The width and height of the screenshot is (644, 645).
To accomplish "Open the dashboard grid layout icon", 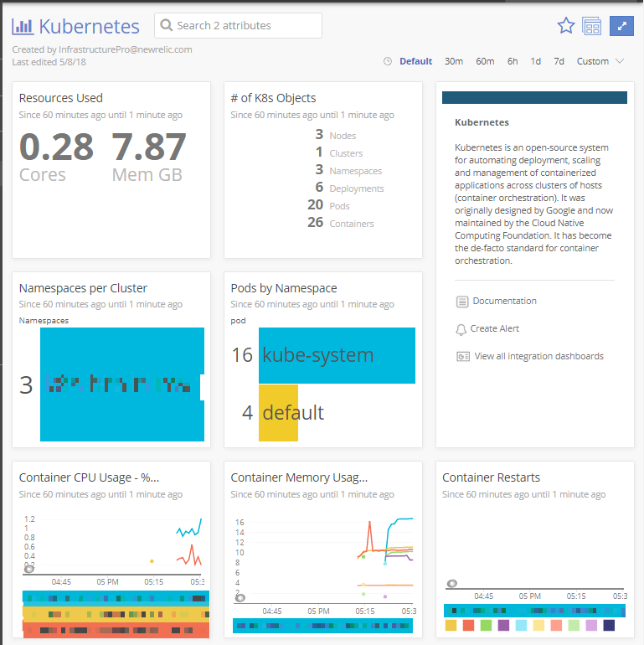I will 592,26.
